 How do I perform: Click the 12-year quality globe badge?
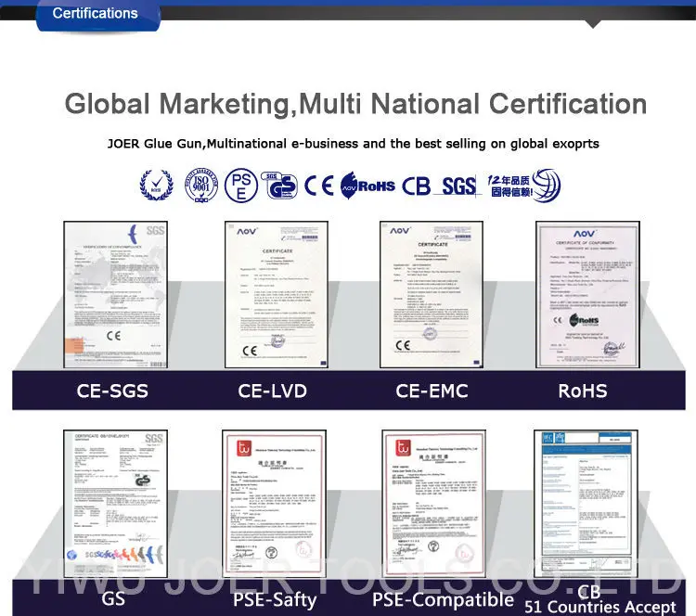525,185
